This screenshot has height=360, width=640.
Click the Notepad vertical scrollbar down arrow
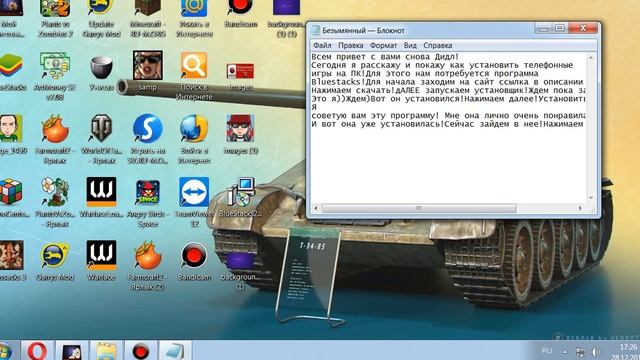(591, 198)
